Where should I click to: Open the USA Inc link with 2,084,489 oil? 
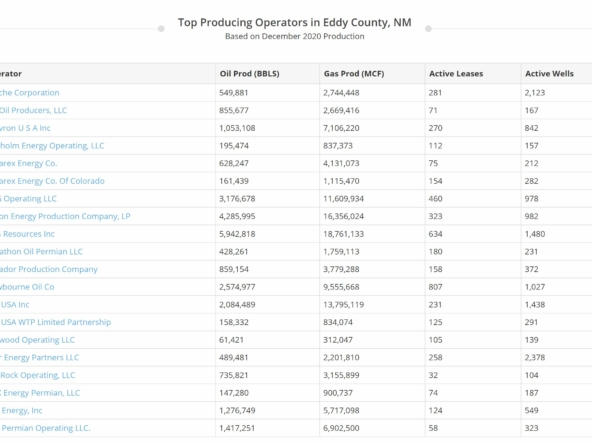(15, 305)
